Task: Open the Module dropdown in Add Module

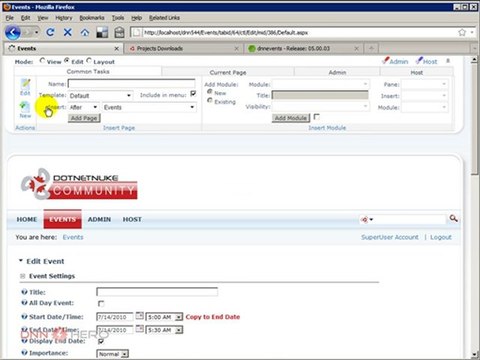Action: [320, 84]
